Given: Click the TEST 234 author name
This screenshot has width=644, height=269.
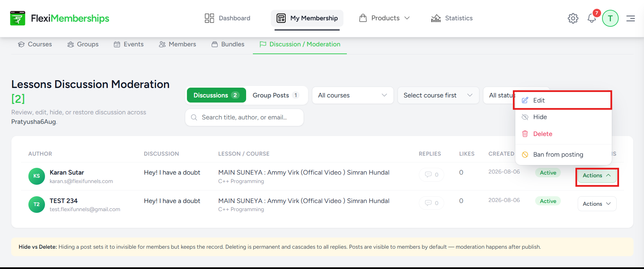Looking at the screenshot, I should [64, 201].
